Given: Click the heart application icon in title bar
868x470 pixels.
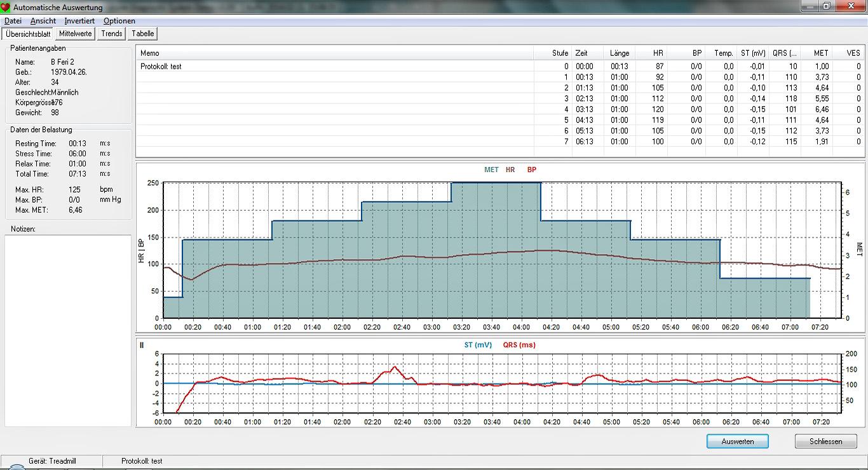Looking at the screenshot, I should (x=6, y=6).
